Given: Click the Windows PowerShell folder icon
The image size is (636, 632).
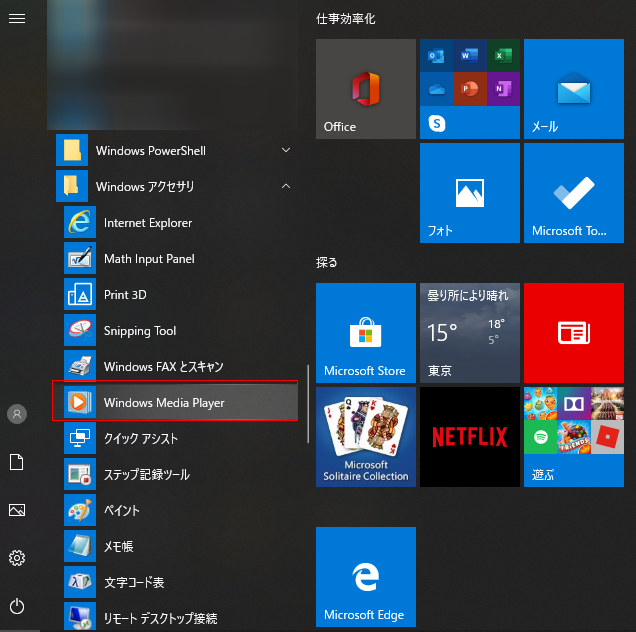Looking at the screenshot, I should pos(72,150).
